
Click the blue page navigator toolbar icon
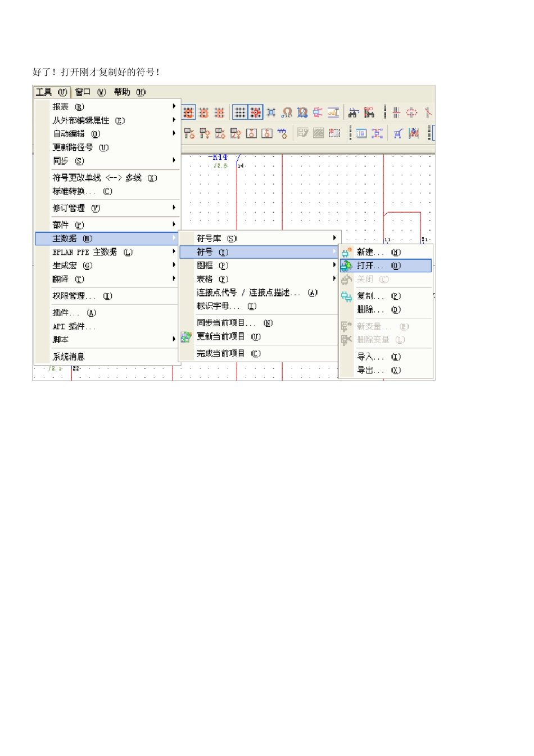click(361, 133)
